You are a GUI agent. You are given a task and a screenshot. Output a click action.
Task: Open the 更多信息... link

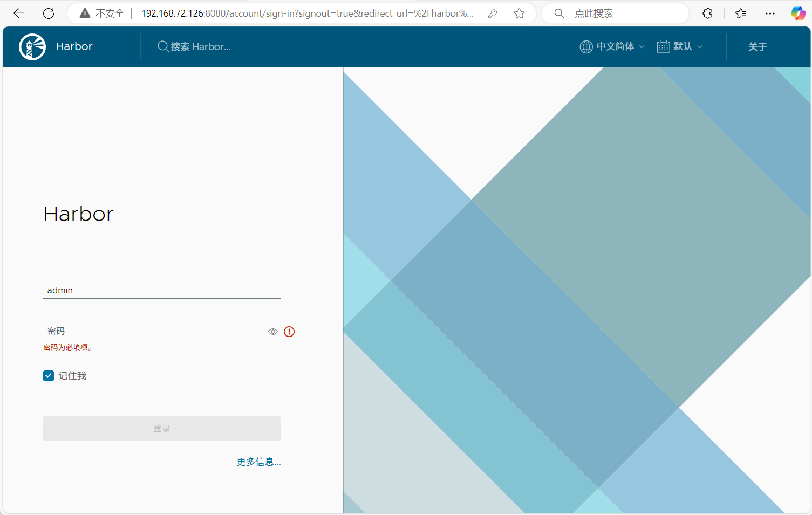258,462
